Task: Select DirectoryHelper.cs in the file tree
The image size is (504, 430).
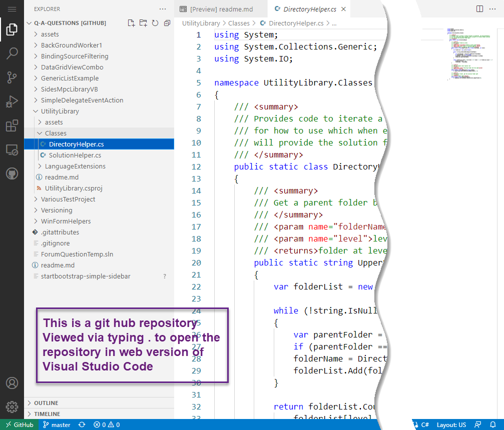Action: (x=99, y=144)
